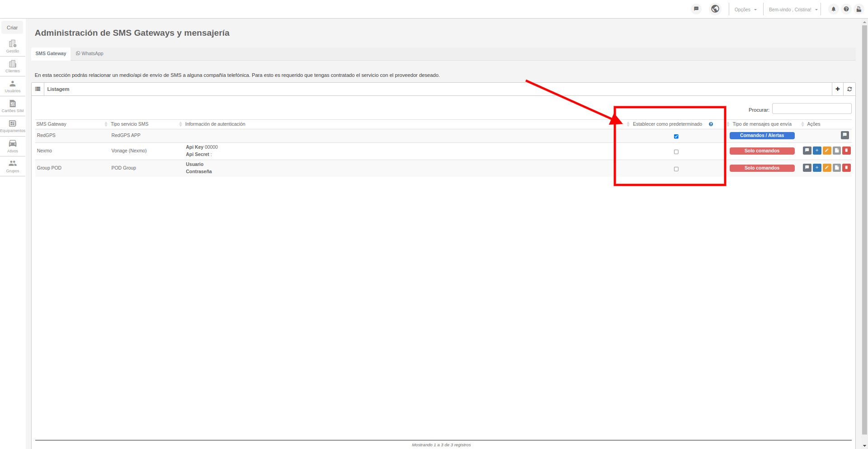Expand the Opções dropdown
868x449 pixels.
745,9
